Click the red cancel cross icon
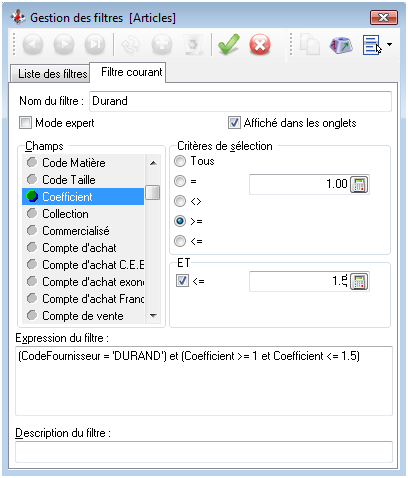 (260, 44)
